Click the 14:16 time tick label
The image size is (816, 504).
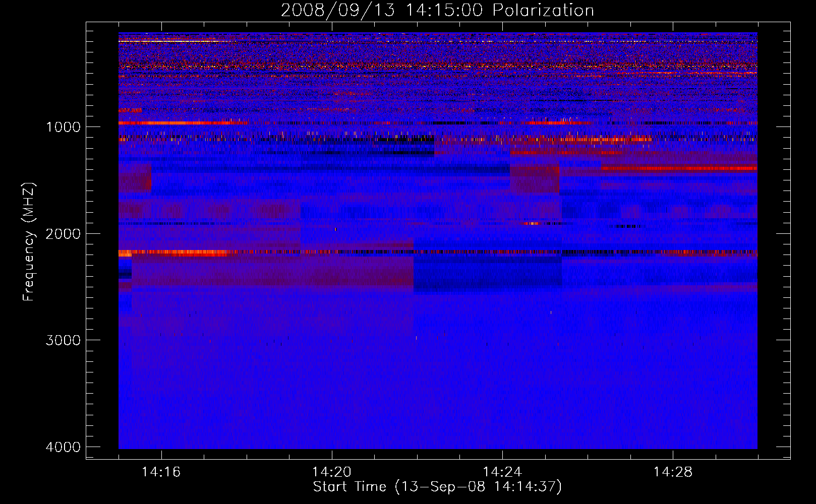coord(161,472)
